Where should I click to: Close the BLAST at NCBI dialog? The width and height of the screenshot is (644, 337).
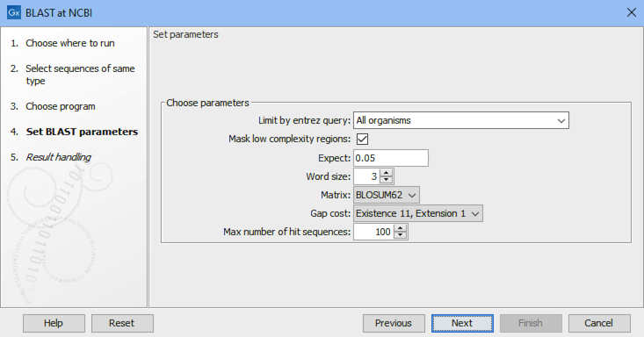pos(632,12)
